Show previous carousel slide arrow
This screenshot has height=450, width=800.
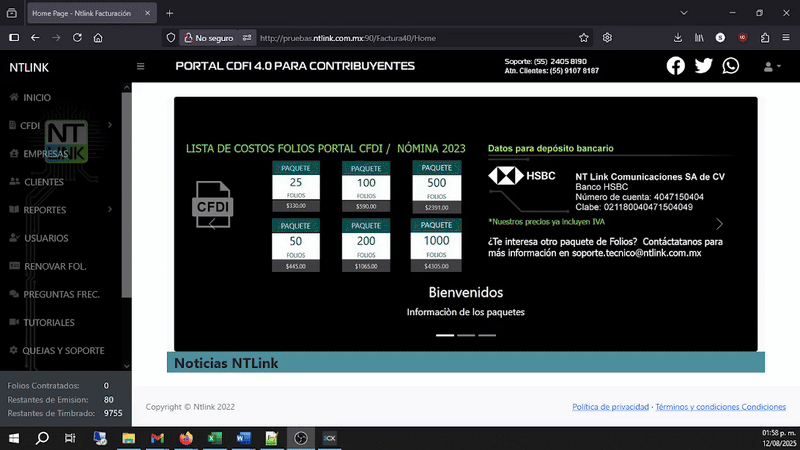point(212,223)
